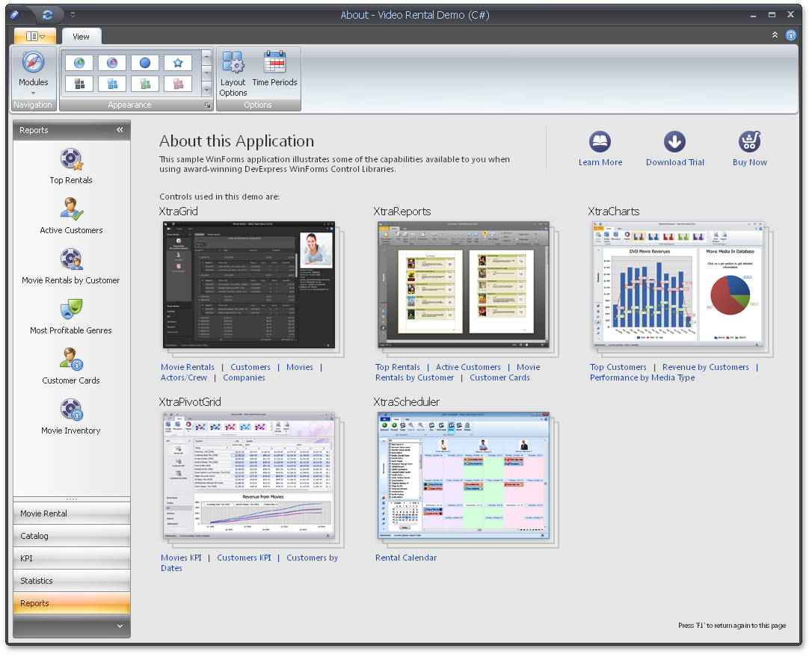
Task: Switch to KPI navigation group
Action: click(72, 558)
